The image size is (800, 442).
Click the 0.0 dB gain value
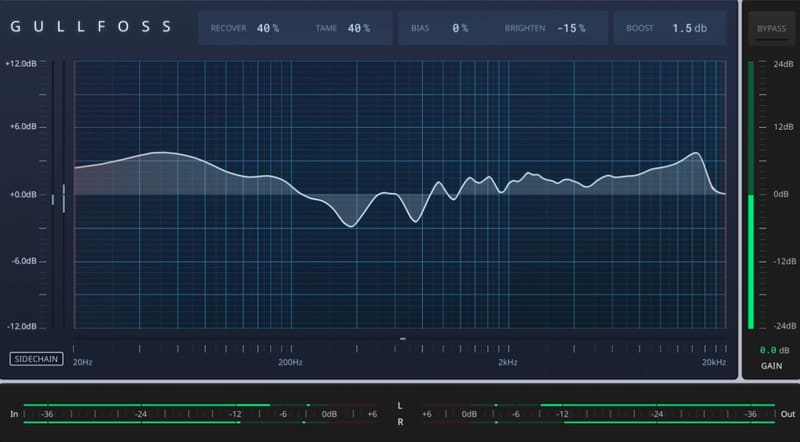click(774, 350)
